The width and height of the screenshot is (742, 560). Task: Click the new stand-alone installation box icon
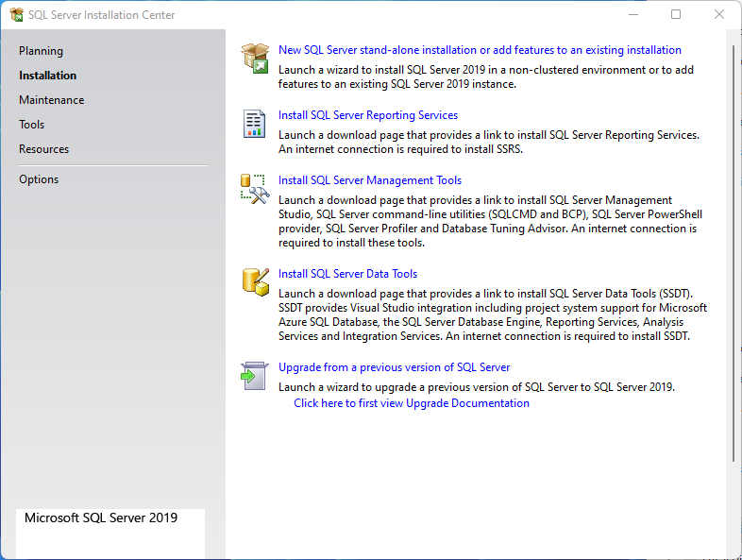pos(255,59)
